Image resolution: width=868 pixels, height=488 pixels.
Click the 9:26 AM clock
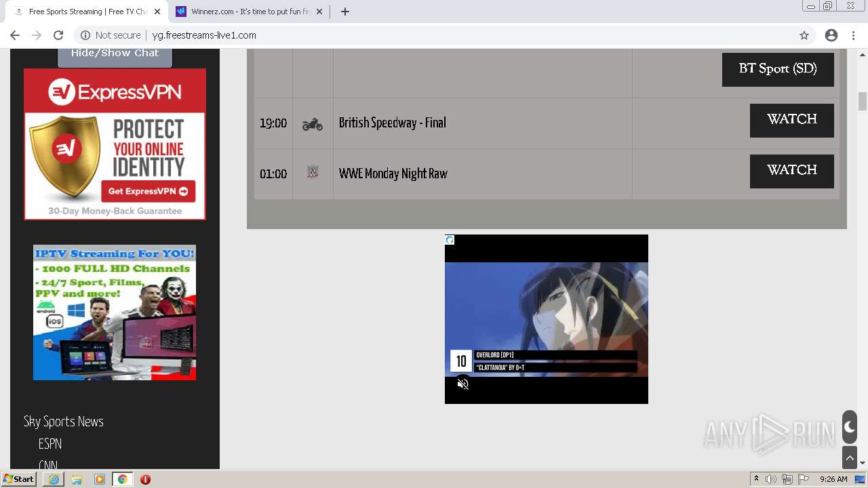tap(833, 479)
